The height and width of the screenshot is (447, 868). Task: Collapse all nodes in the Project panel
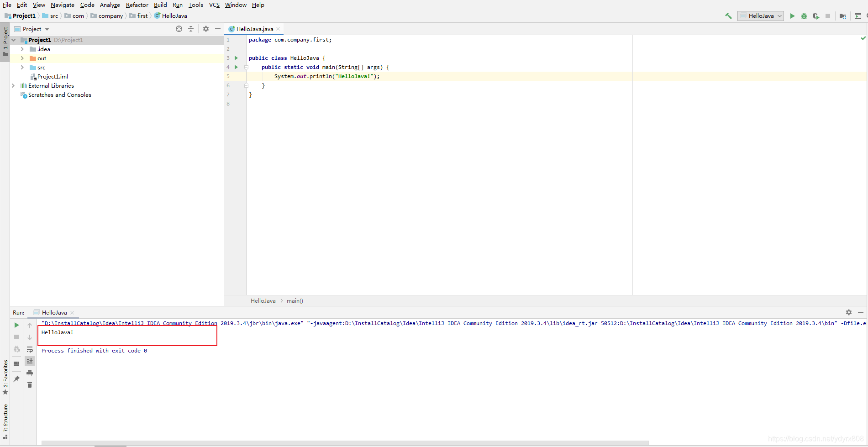(x=191, y=29)
